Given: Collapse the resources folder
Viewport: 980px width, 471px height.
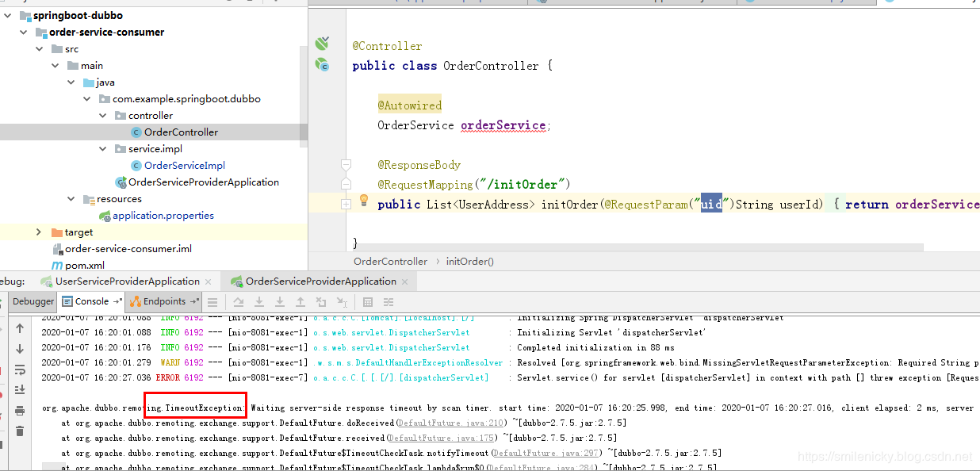Looking at the screenshot, I should (x=71, y=198).
